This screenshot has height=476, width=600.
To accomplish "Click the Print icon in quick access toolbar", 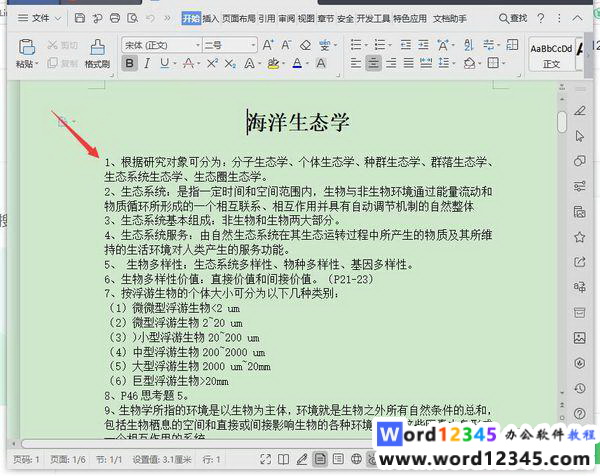I will (114, 18).
